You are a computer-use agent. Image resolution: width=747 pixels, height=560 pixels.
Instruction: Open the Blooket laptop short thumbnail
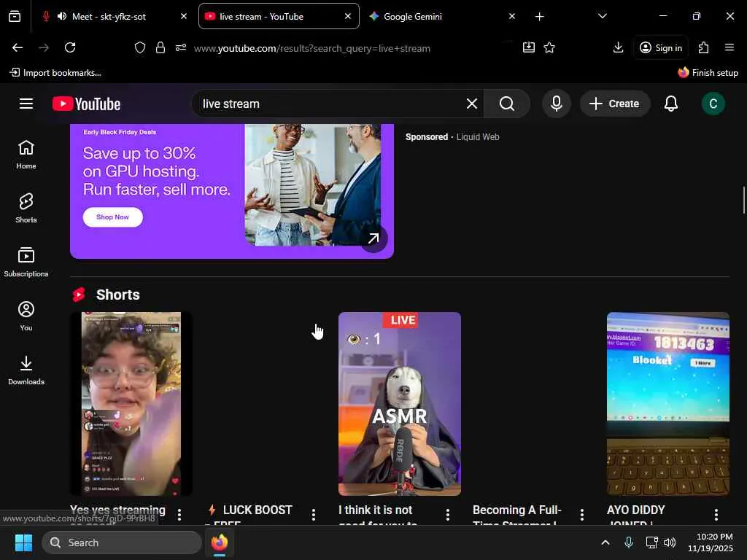[x=668, y=404]
